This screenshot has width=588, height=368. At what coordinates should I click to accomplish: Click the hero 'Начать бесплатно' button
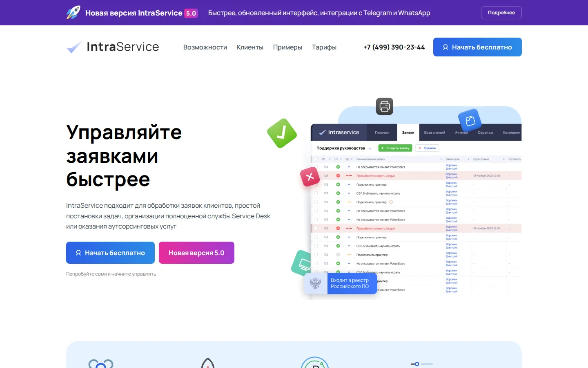click(x=110, y=253)
